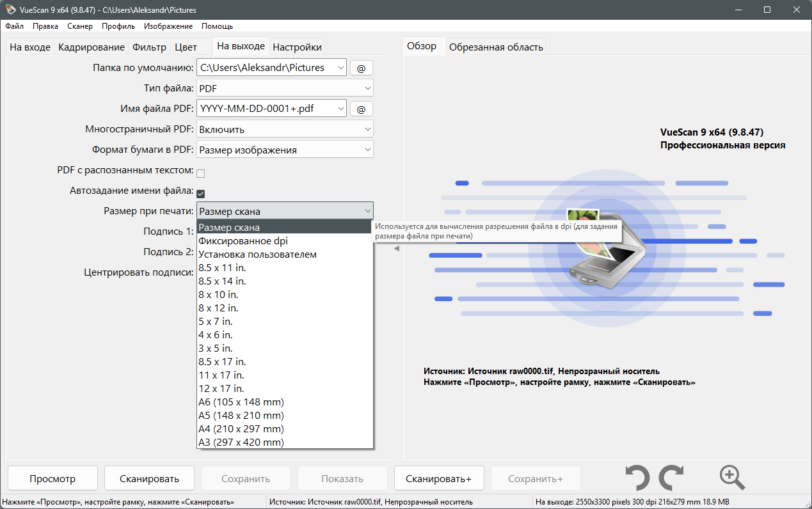The image size is (812, 509).
Task: Switch to the Настройки tab
Action: click(298, 47)
